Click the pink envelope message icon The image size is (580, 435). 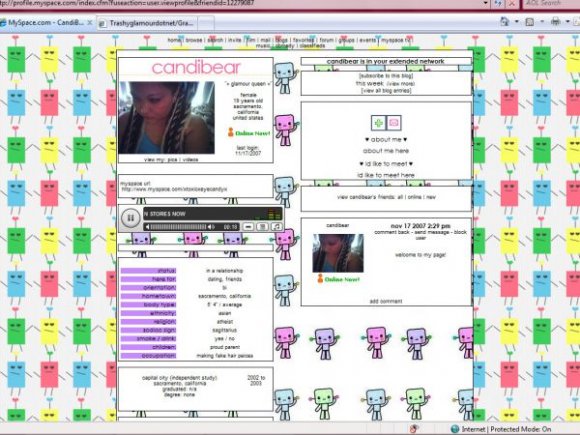(x=394, y=123)
